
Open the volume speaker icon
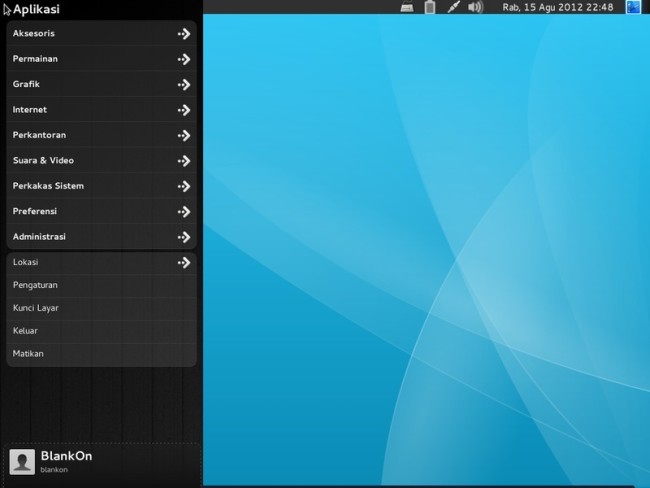(475, 7)
